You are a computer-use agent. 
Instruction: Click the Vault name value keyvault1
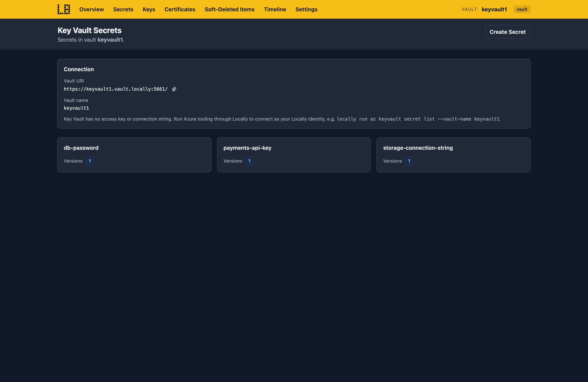coord(76,108)
